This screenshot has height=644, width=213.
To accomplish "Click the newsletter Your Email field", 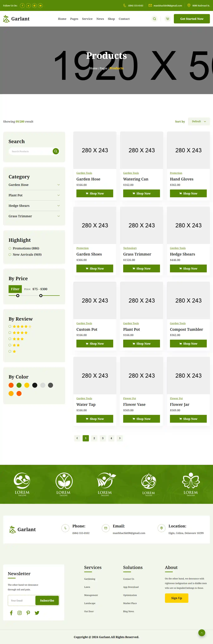I will (x=22, y=600).
